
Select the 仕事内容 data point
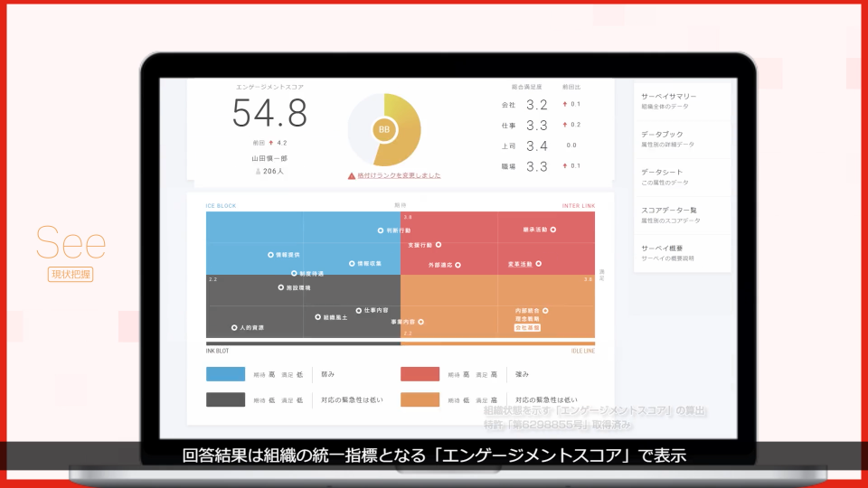tap(359, 310)
